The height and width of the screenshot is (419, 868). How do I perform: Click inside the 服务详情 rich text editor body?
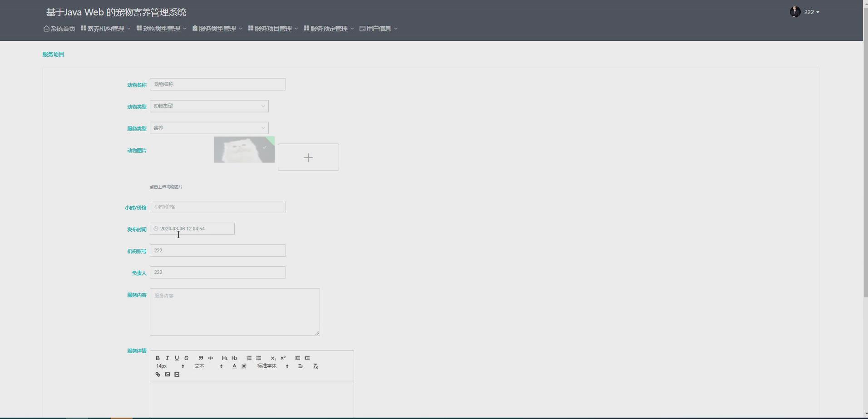(x=252, y=399)
